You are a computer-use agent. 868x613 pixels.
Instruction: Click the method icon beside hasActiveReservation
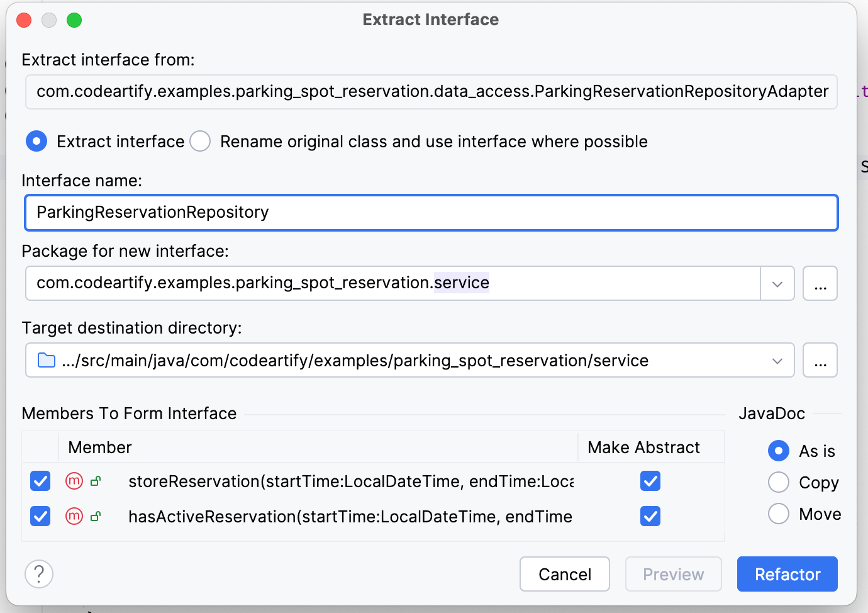tap(74, 517)
